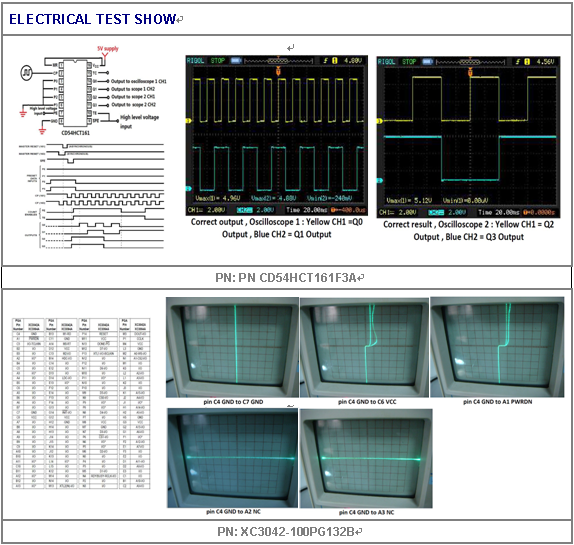Image resolution: width=574 pixels, height=545 pixels.
Task: Click the RIGOL logo on oscilloscope 1
Action: [195, 61]
